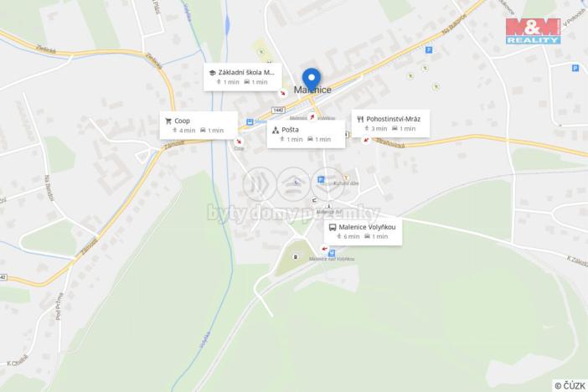Click the red arrow marker above Pošta

[312, 117]
